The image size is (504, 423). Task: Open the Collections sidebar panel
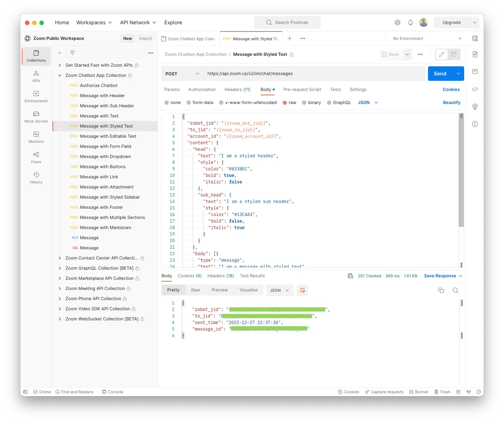tap(36, 56)
